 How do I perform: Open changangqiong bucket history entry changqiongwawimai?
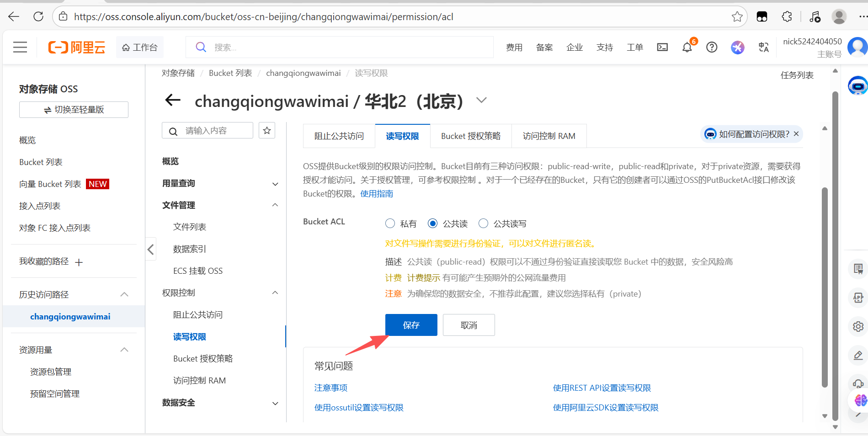click(x=70, y=317)
